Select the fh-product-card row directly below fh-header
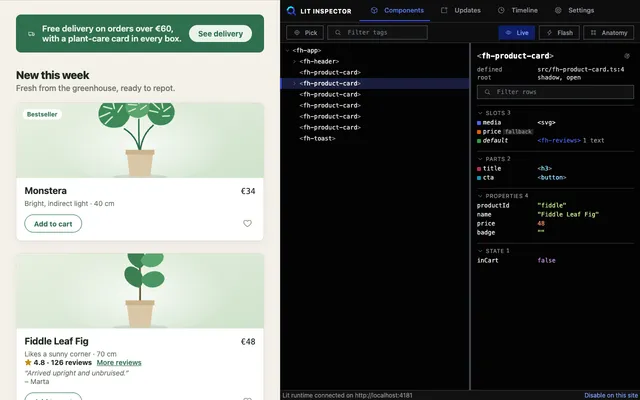 tap(375, 73)
